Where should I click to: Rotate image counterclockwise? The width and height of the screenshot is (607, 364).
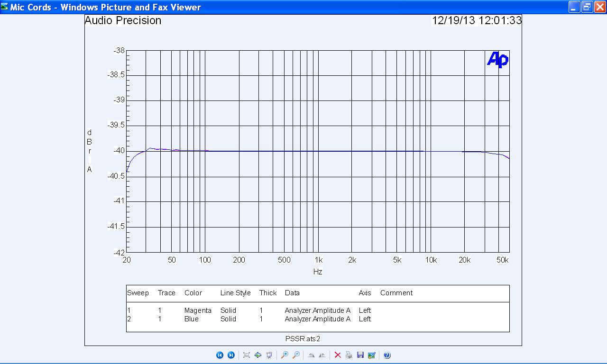[x=322, y=355]
